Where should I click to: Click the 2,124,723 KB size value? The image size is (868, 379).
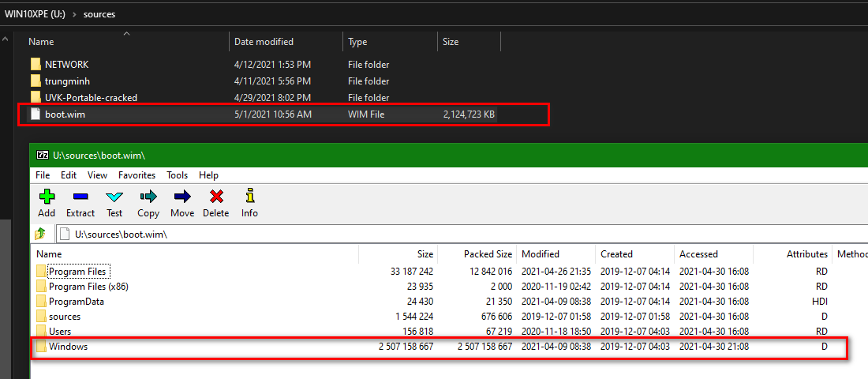pyautogui.click(x=470, y=114)
